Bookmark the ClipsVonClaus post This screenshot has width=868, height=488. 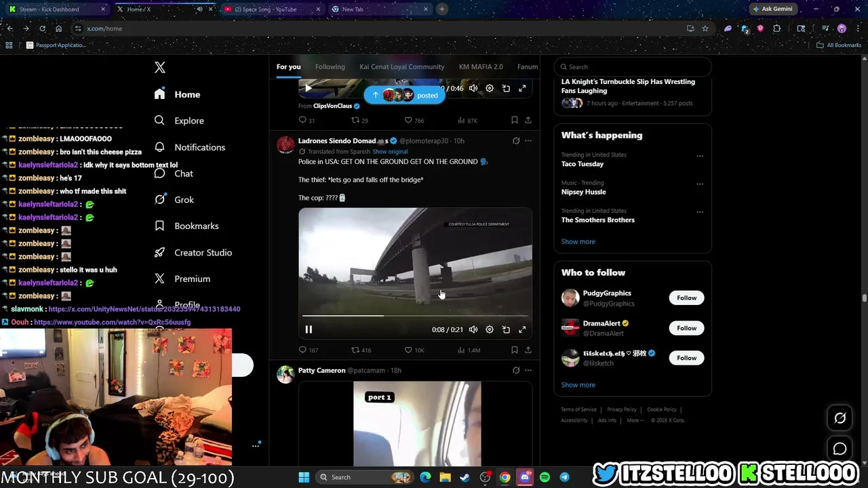tap(515, 120)
